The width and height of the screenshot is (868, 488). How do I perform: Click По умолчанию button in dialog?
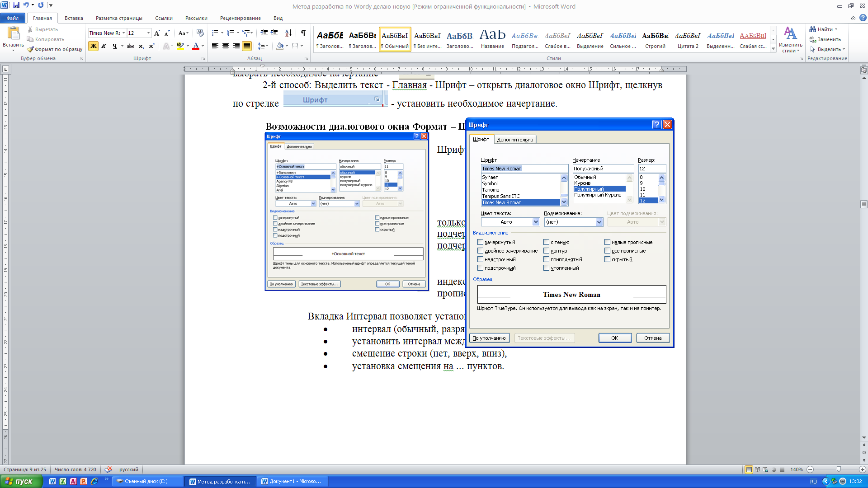489,338
